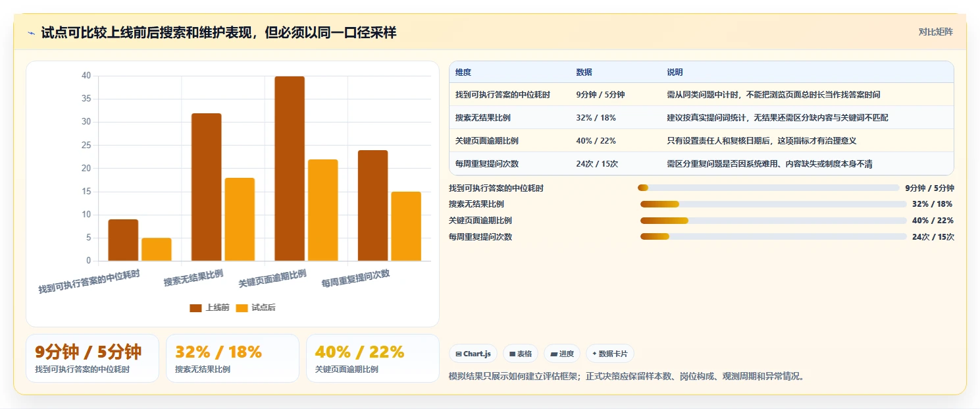Click the table cell 40% / 22%
This screenshot has height=409, width=980.
click(596, 141)
